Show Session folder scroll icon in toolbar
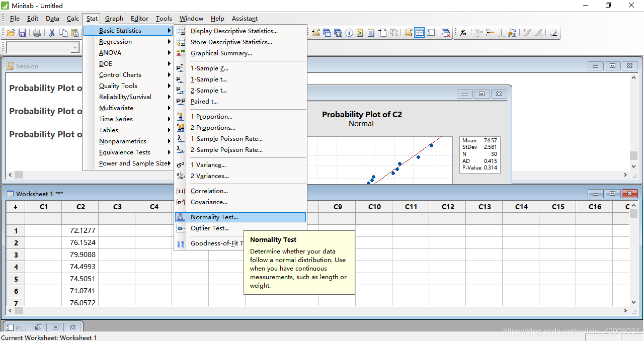Image resolution: width=644 pixels, height=341 pixels. [315, 33]
